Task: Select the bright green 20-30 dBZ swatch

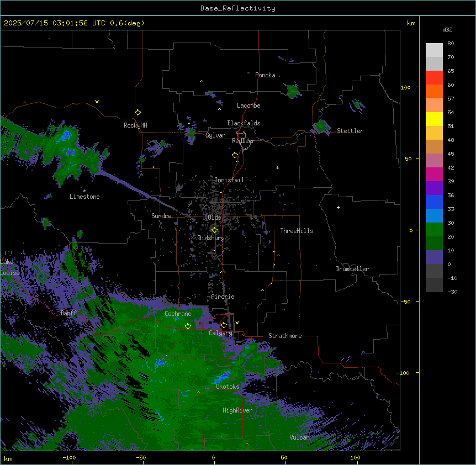Action: click(x=434, y=230)
